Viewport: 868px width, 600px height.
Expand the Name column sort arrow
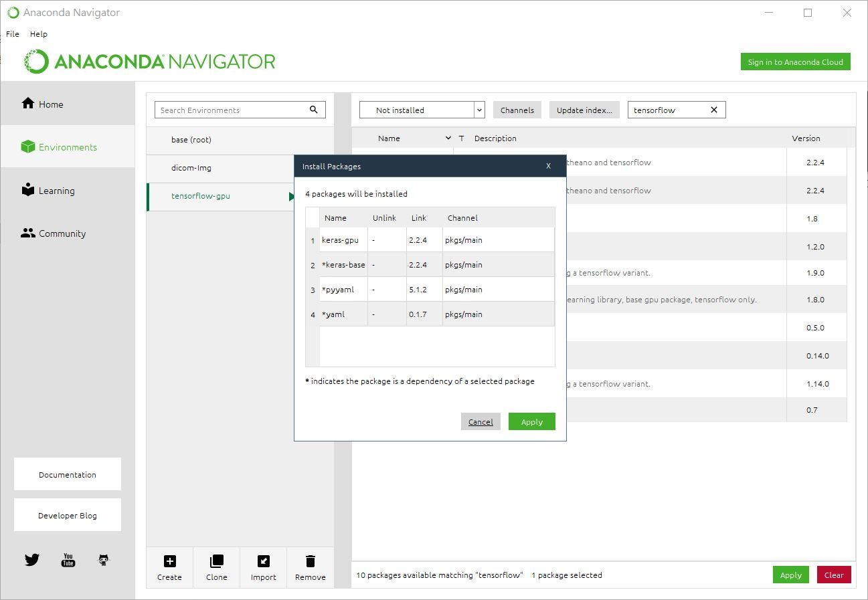(448, 138)
